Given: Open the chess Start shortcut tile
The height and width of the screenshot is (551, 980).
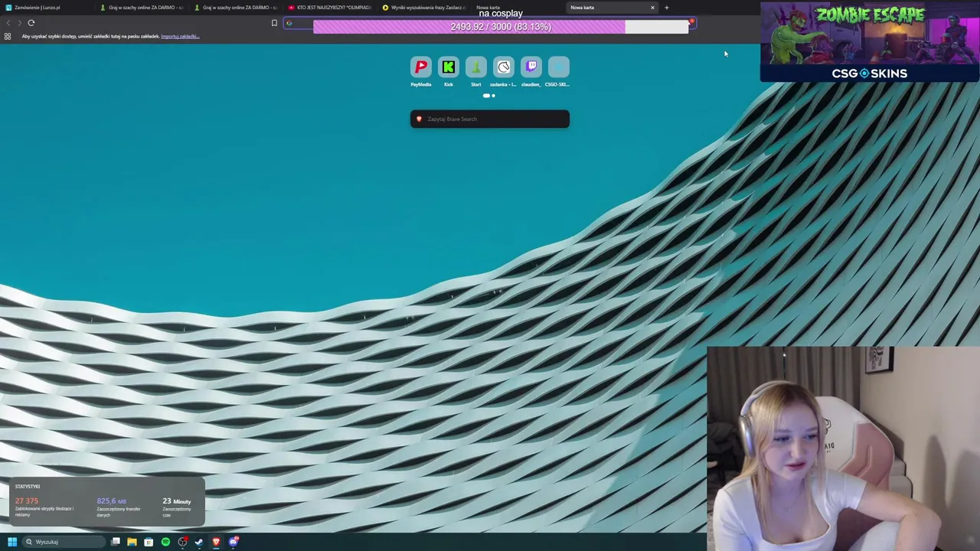Looking at the screenshot, I should [x=475, y=67].
